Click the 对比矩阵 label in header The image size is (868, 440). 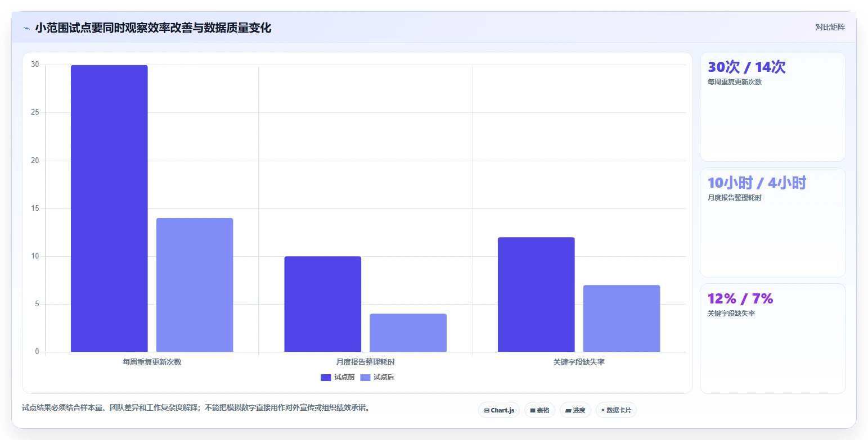click(x=830, y=27)
